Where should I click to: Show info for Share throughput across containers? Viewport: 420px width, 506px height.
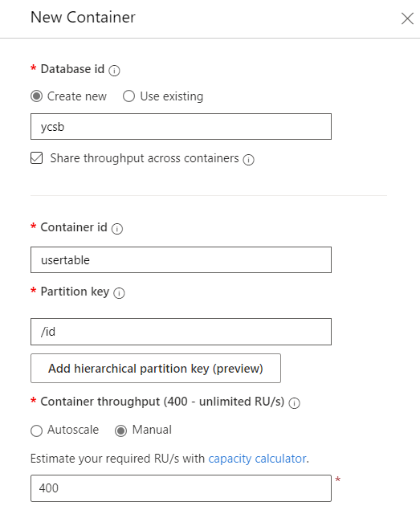248,159
